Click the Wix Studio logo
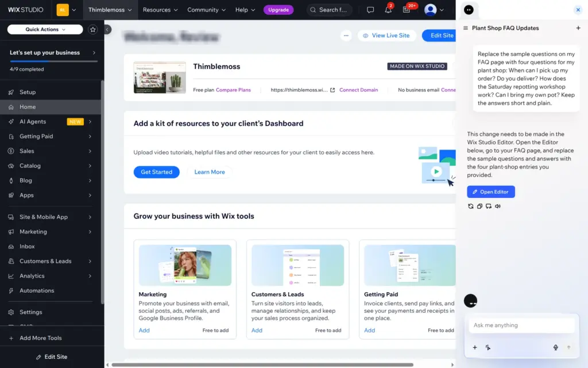The width and height of the screenshot is (588, 368). [x=25, y=10]
